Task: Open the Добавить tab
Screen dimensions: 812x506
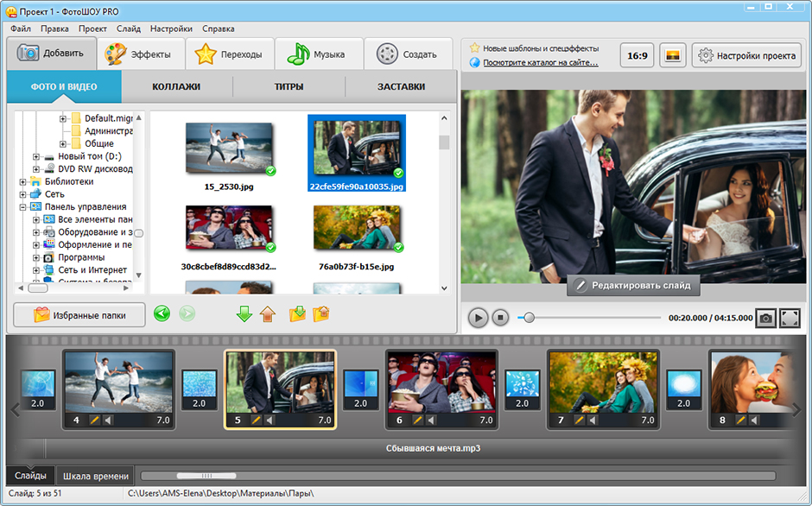Action: click(x=51, y=54)
